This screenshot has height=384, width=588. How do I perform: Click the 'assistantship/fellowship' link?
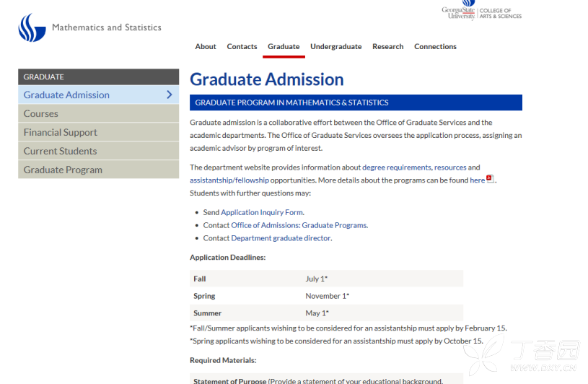pyautogui.click(x=229, y=180)
